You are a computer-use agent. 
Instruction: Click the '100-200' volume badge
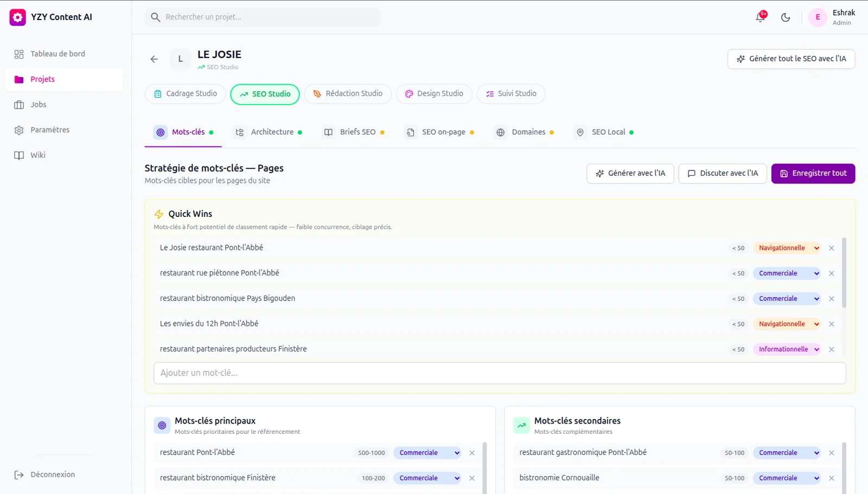point(373,478)
